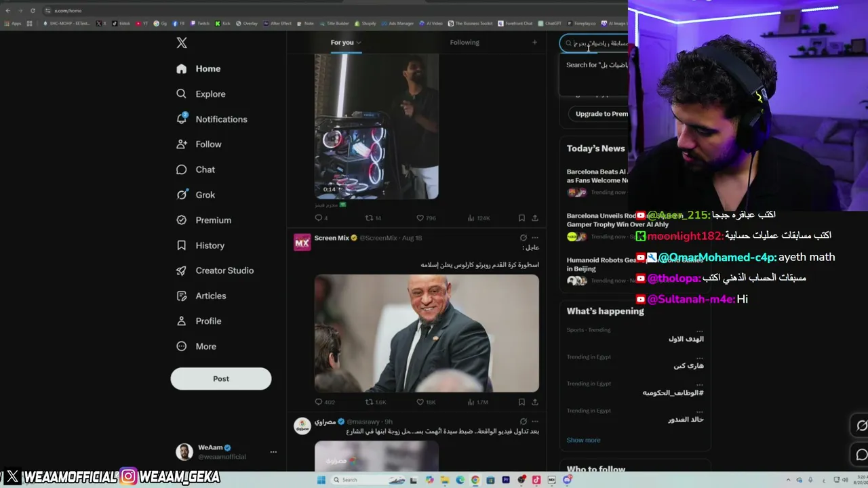
Task: Bookmark the Screen Mix post
Action: pyautogui.click(x=521, y=403)
